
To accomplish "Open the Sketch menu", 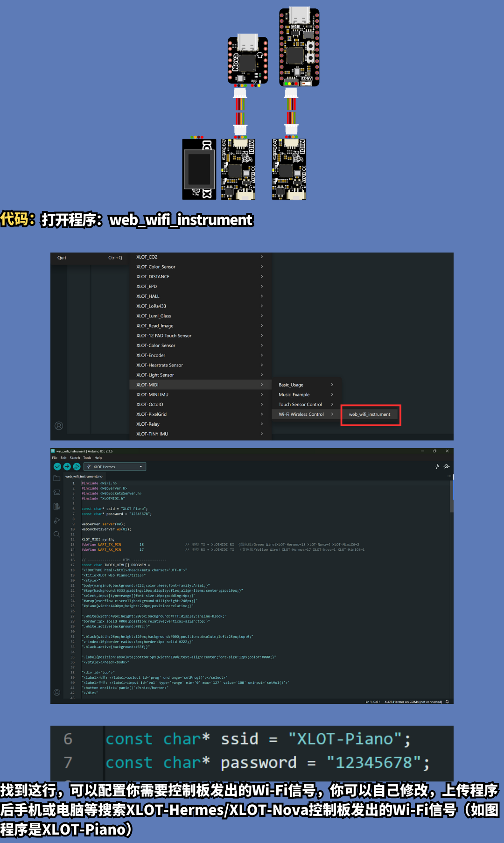I will [75, 458].
